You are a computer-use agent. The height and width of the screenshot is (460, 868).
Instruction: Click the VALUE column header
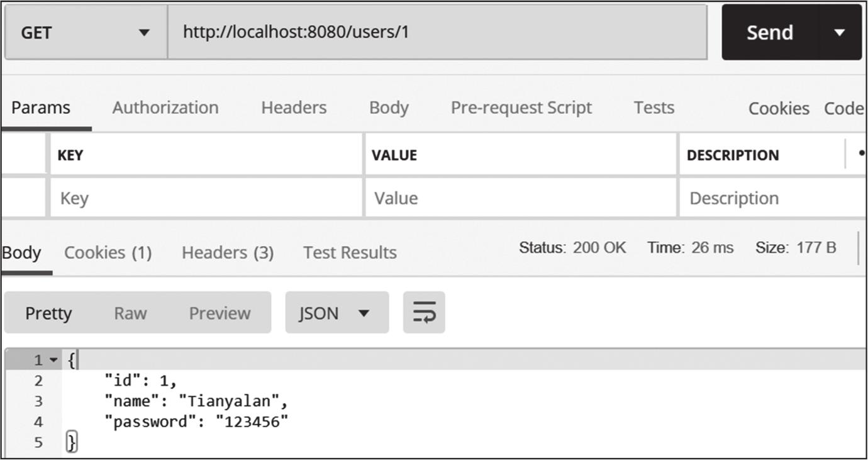coord(394,155)
